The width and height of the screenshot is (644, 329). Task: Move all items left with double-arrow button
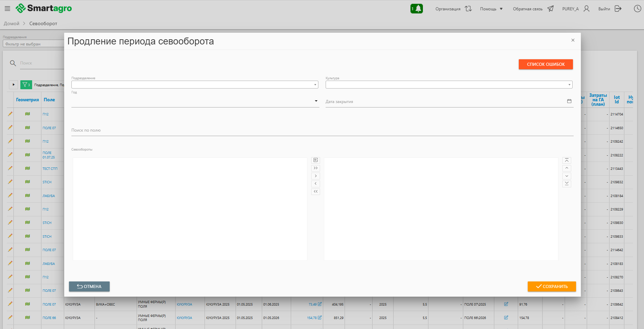[315, 192]
